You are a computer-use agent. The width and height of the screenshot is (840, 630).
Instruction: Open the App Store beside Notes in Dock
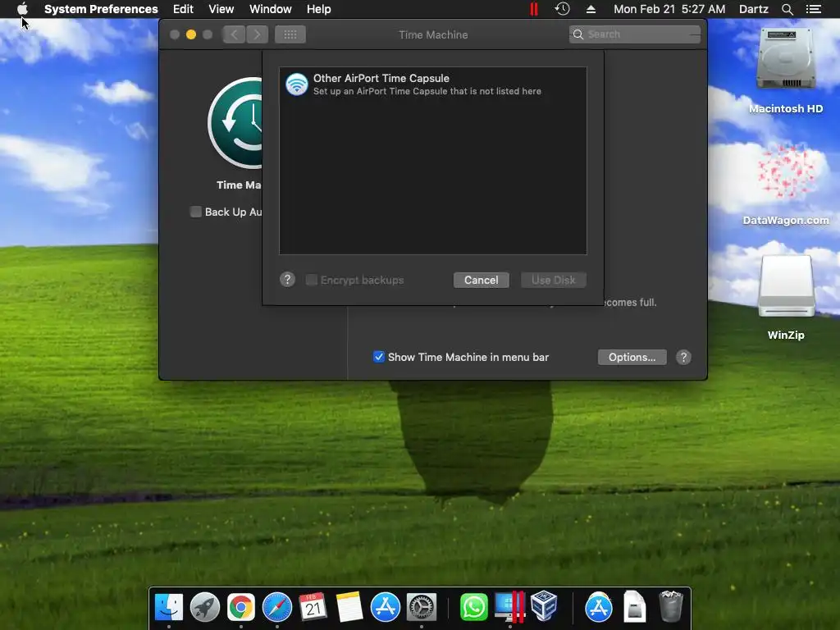click(x=386, y=608)
